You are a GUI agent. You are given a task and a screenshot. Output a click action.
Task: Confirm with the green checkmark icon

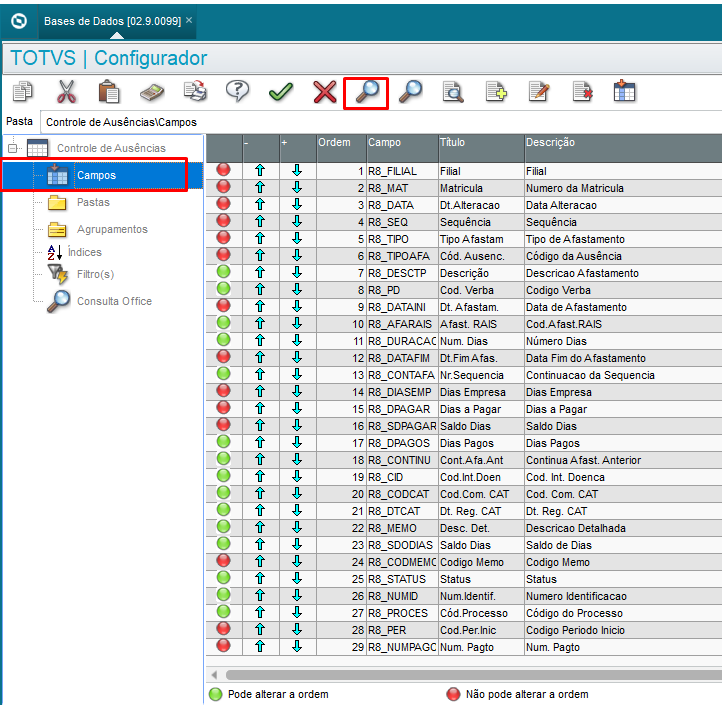(x=280, y=92)
